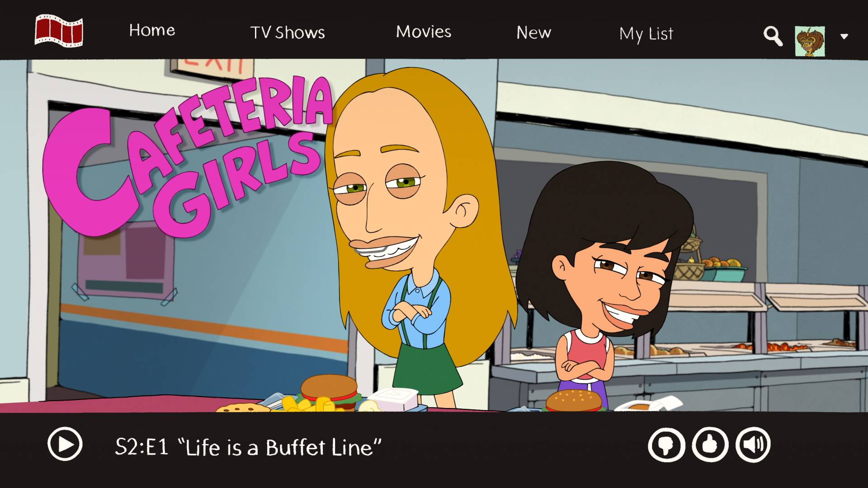Open the TV Shows section

pos(288,33)
